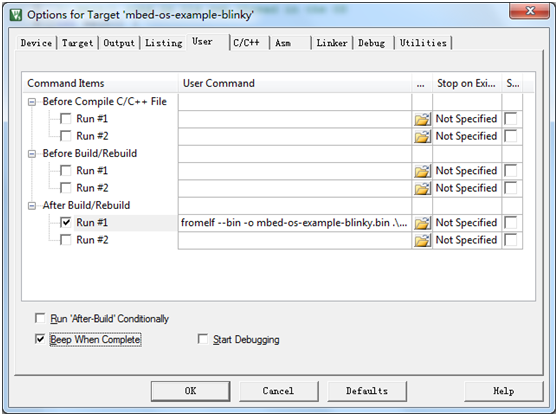The height and width of the screenshot is (416, 558).
Task: Collapse Before Build/Rebuild group
Action: point(32,154)
